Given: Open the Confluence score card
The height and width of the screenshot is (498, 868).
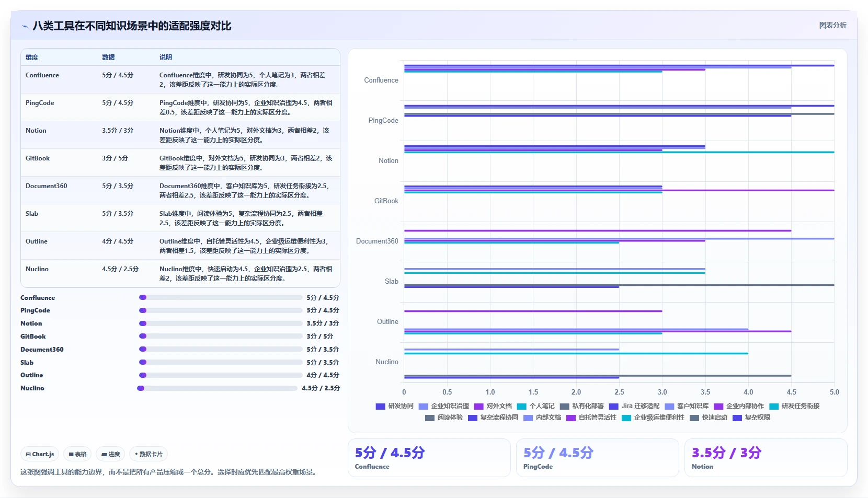Looking at the screenshot, I should (x=429, y=458).
